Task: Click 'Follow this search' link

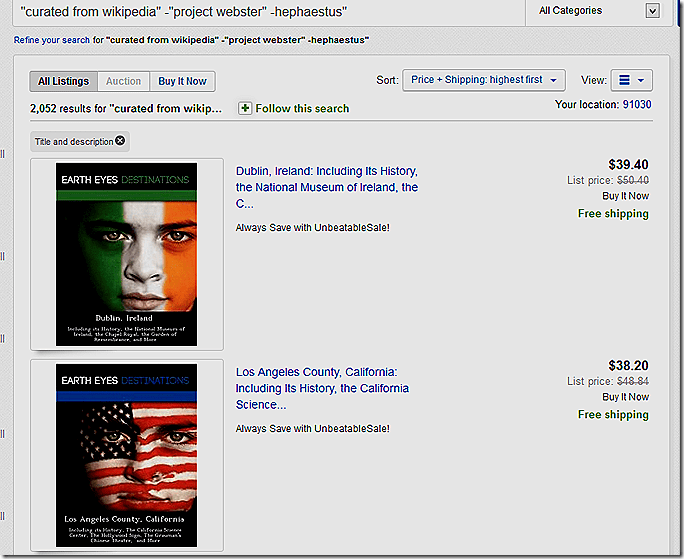Action: [302, 108]
